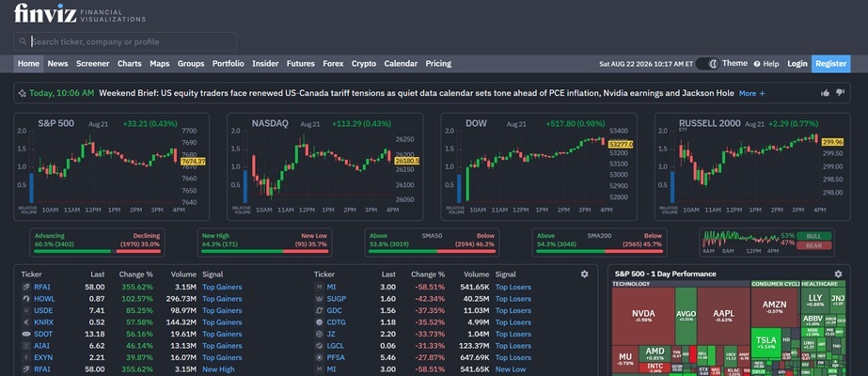The image size is (868, 376).
Task: Open the Insider menu item
Action: tap(265, 64)
